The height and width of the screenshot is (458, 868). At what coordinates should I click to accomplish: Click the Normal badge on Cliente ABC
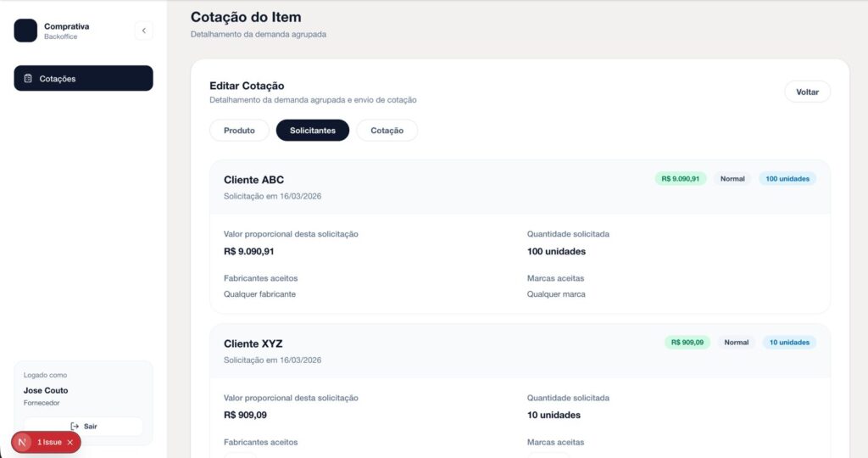732,179
